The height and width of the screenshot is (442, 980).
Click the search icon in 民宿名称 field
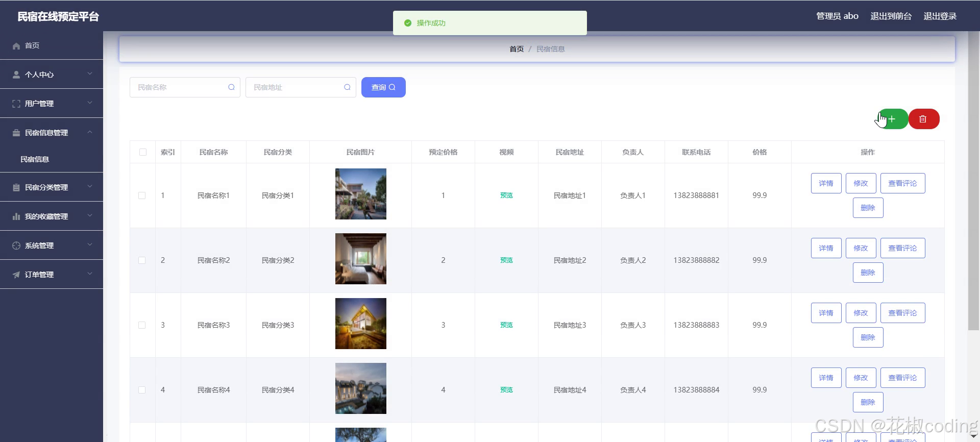[231, 87]
